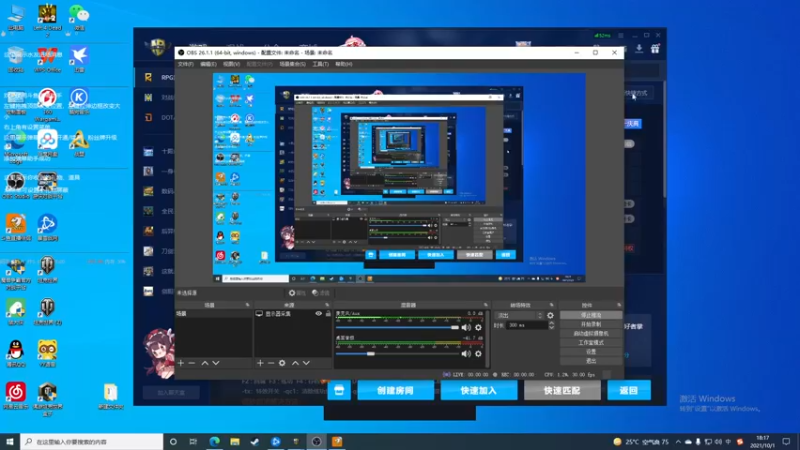
Task: Toggle visibility eye of 显示器采集 source
Action: click(x=318, y=314)
